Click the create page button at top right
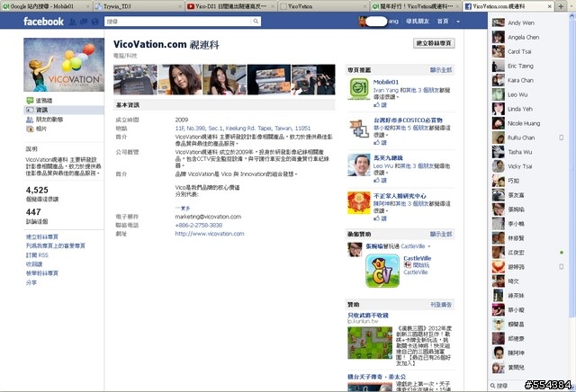 point(434,43)
